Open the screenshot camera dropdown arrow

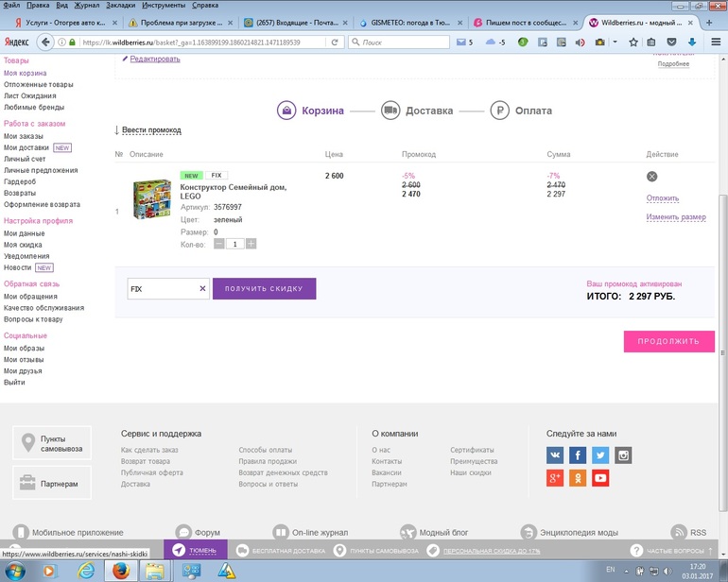(x=615, y=42)
